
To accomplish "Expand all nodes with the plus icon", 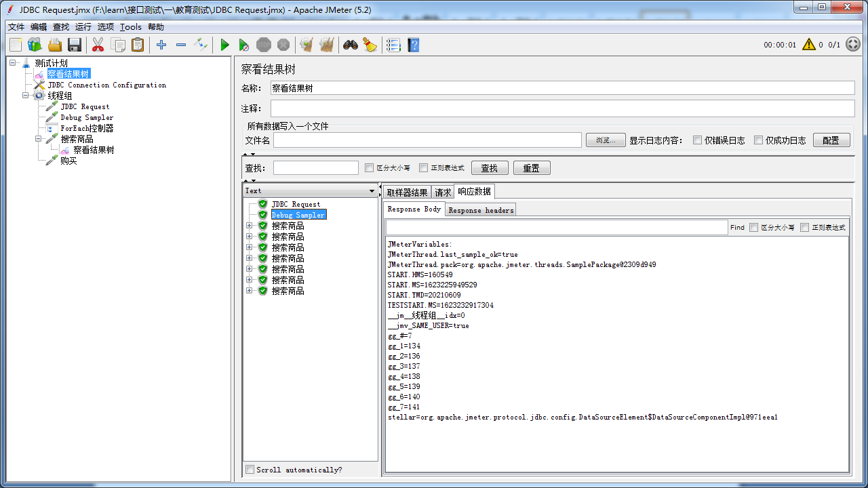I will click(161, 45).
